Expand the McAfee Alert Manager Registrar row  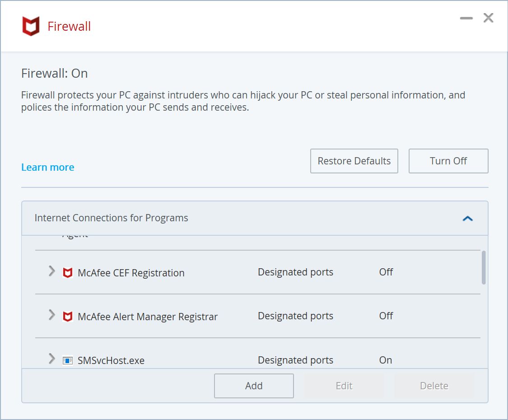[x=51, y=315]
